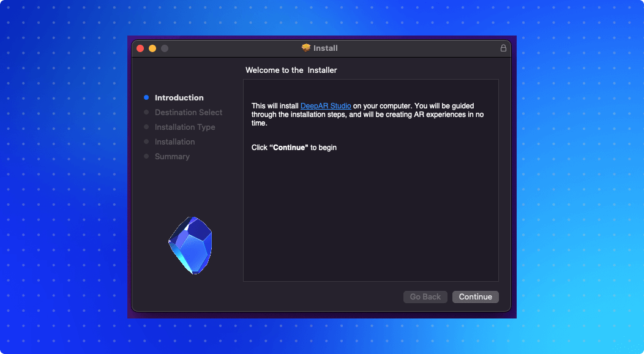Select the blue Introduction step indicator
The width and height of the screenshot is (644, 354).
coord(146,97)
